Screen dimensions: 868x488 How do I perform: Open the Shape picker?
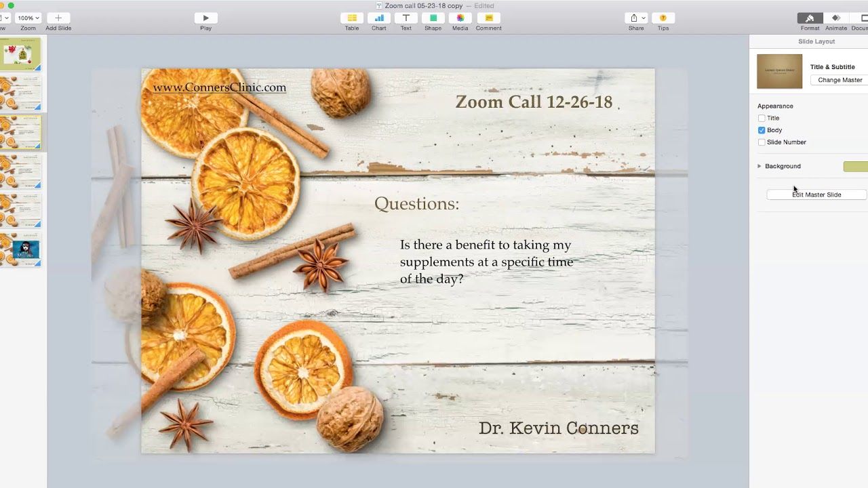433,18
